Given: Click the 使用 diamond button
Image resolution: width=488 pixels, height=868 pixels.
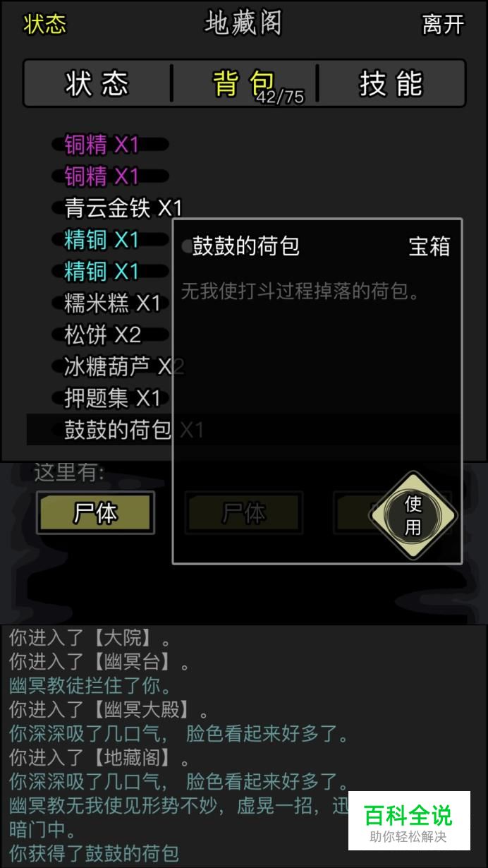Looking at the screenshot, I should [413, 515].
